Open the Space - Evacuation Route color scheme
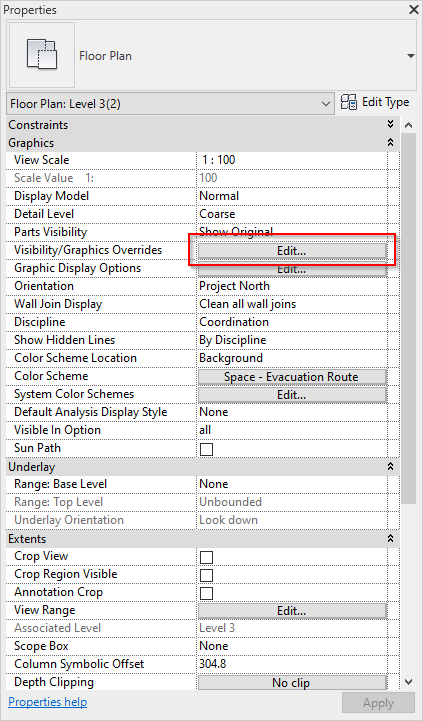The width and height of the screenshot is (423, 721). (x=292, y=377)
